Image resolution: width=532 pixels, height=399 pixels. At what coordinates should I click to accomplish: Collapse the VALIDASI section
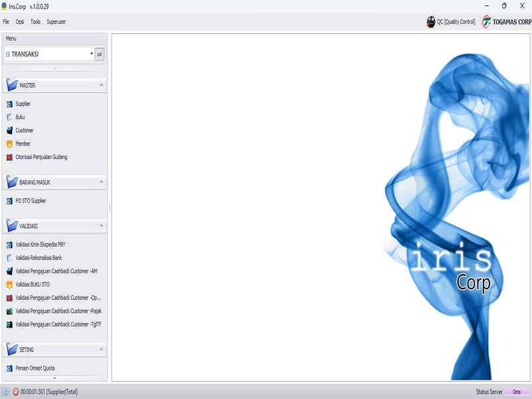101,226
